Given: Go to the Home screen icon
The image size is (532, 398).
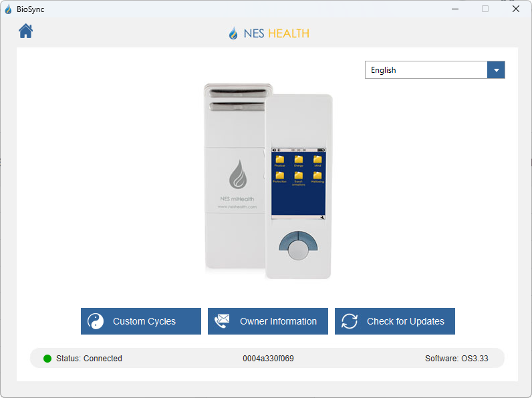Looking at the screenshot, I should click(25, 31).
